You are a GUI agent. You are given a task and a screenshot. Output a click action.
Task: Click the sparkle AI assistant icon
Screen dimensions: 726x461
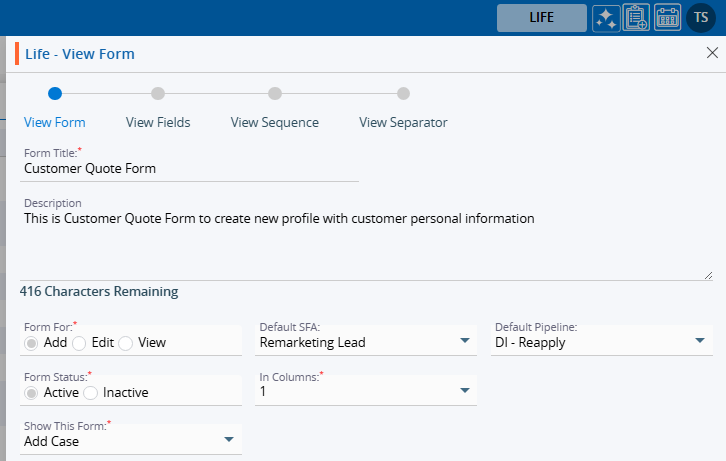[605, 18]
